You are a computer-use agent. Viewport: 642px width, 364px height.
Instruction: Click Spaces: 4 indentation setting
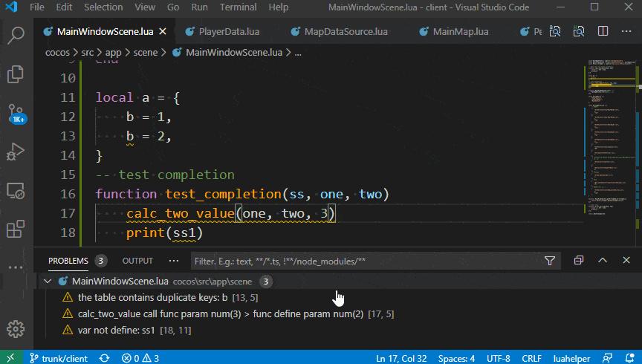point(456,358)
